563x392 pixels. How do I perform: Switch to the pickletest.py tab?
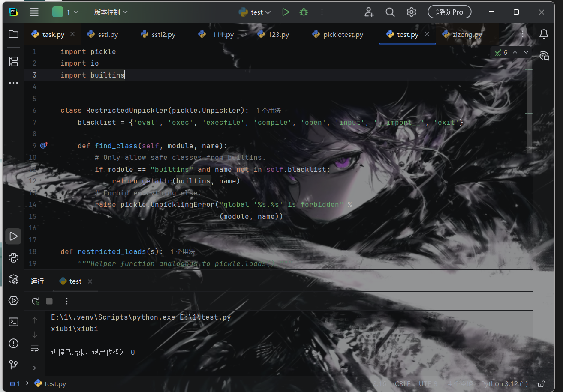tap(338, 35)
